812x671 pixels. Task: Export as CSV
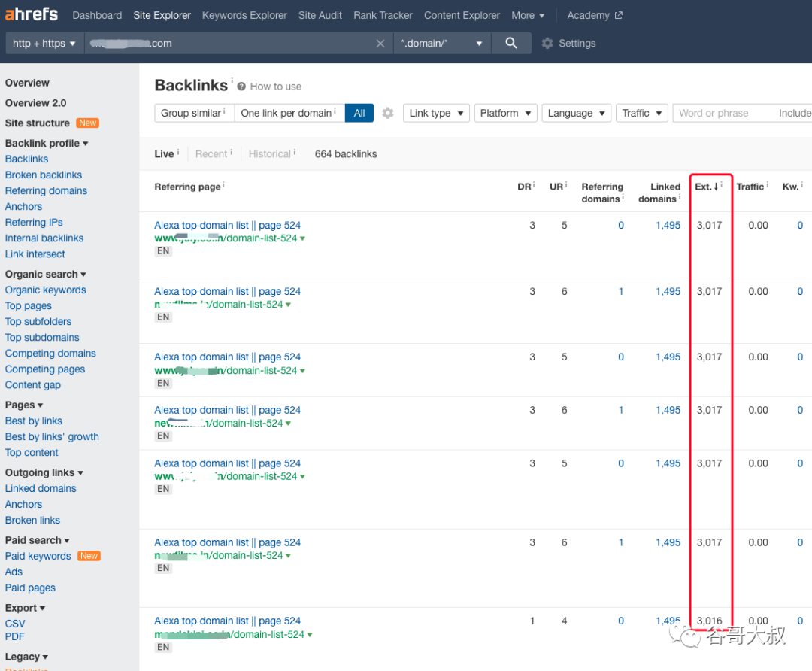[x=15, y=624]
